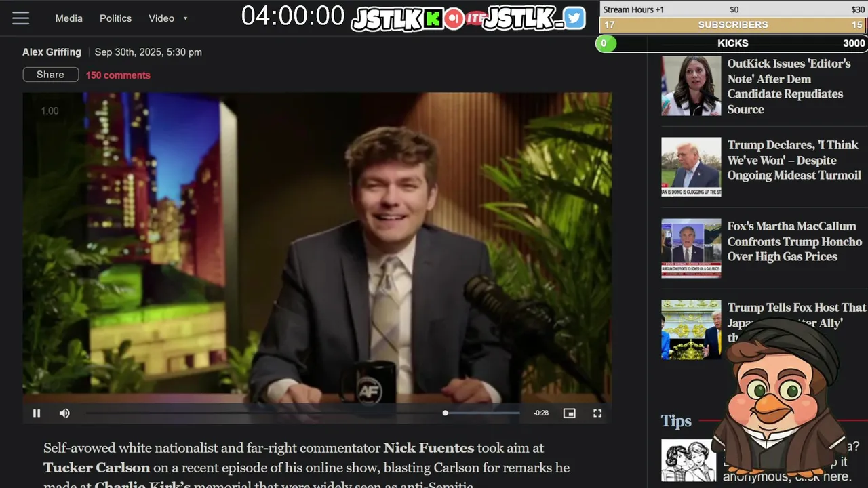Mute the video volume speaker icon
This screenshot has width=868, height=488.
[64, 413]
